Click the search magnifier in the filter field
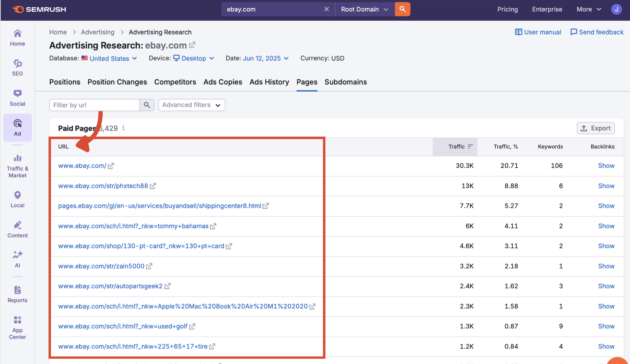The height and width of the screenshot is (364, 630). coord(147,105)
